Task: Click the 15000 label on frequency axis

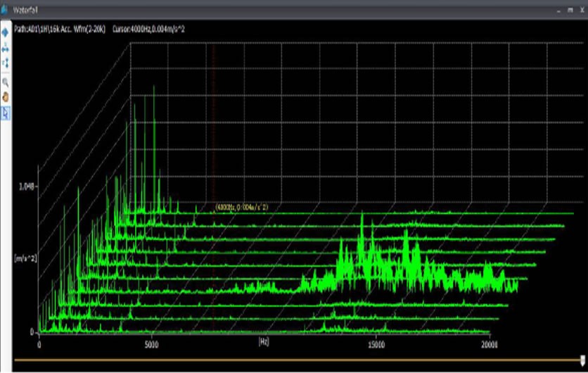Action: 376,345
